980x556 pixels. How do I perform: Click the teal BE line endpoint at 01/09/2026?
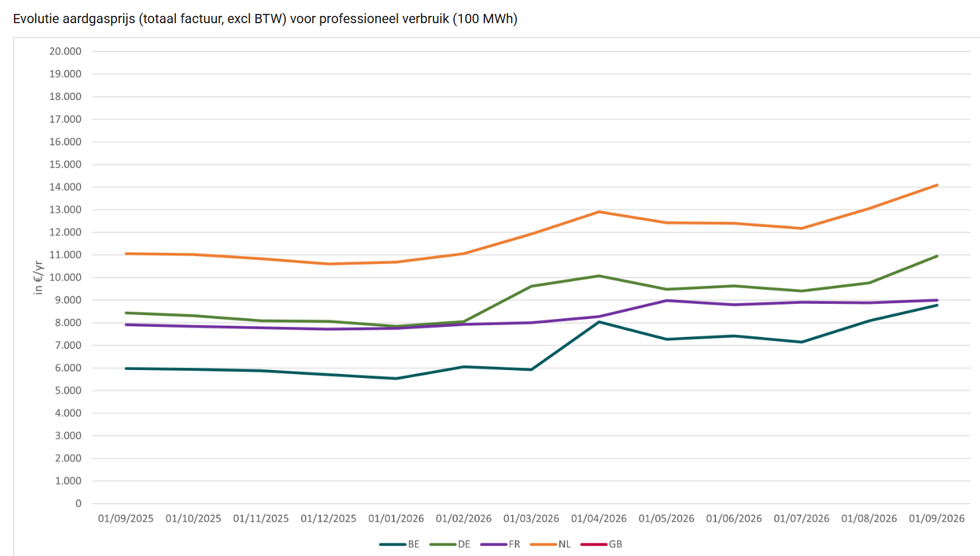[x=937, y=305]
